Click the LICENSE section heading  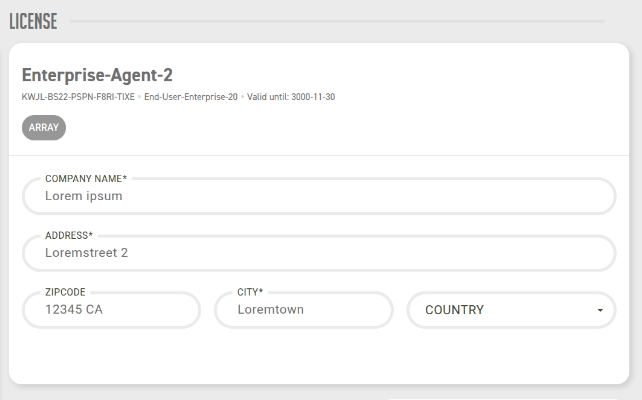[33, 21]
